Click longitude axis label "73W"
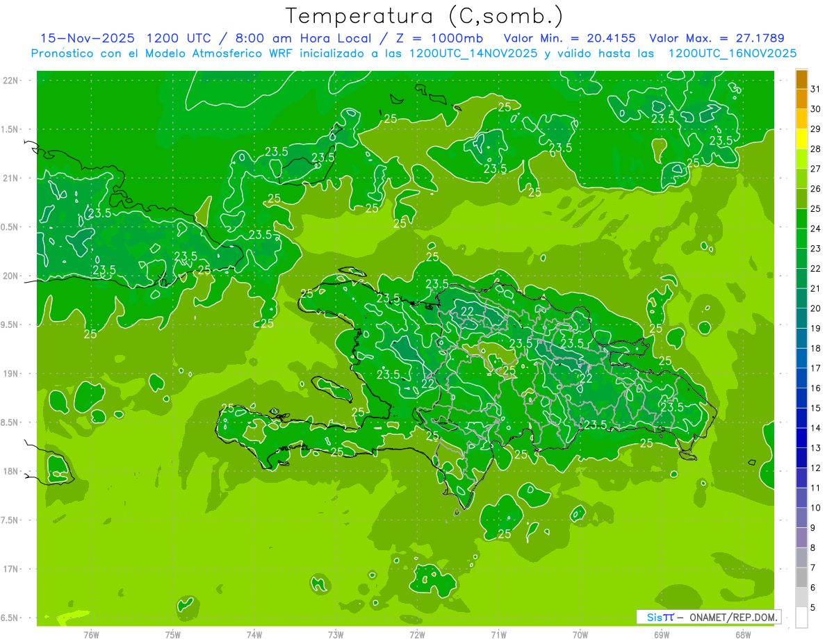This screenshot has height=644, width=834. (336, 635)
